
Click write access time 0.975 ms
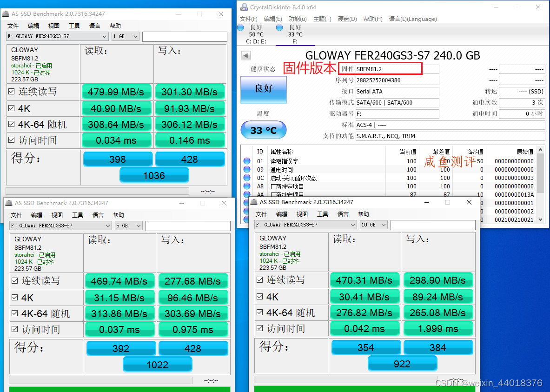click(193, 330)
